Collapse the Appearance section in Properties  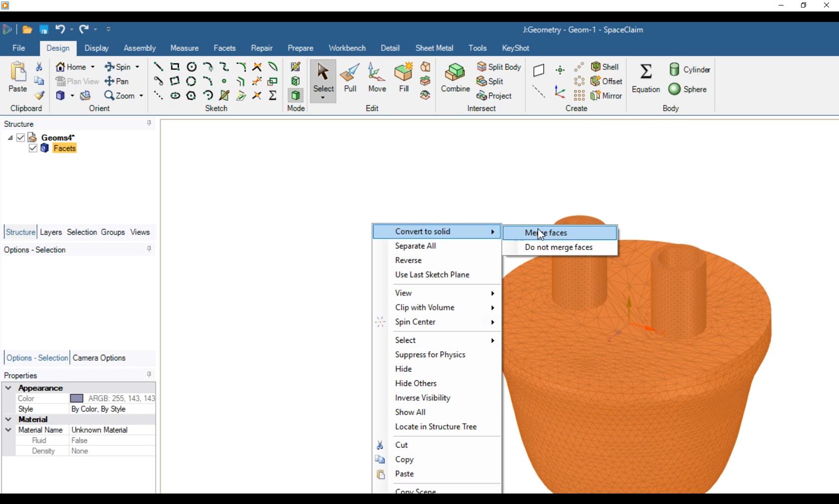[9, 388]
